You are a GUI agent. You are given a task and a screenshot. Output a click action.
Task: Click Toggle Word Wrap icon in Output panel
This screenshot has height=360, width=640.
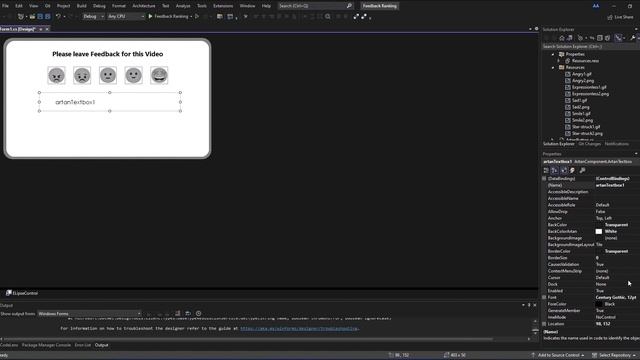188,313
